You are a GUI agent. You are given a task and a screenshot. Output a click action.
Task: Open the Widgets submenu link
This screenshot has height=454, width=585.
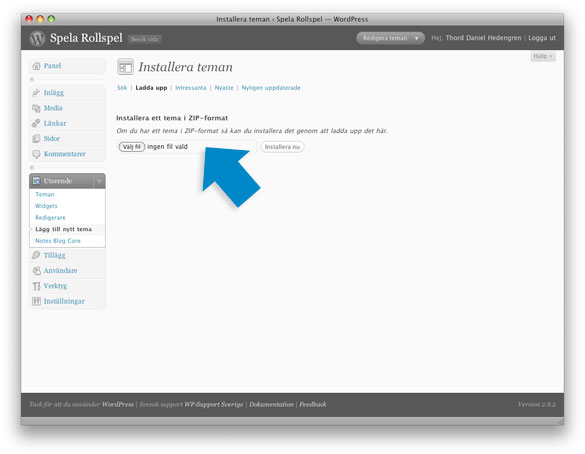click(46, 206)
